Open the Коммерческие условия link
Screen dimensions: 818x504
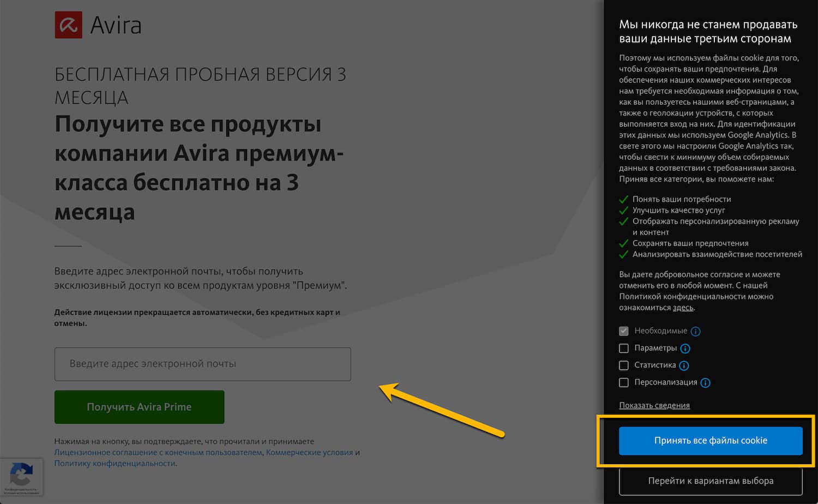309,452
